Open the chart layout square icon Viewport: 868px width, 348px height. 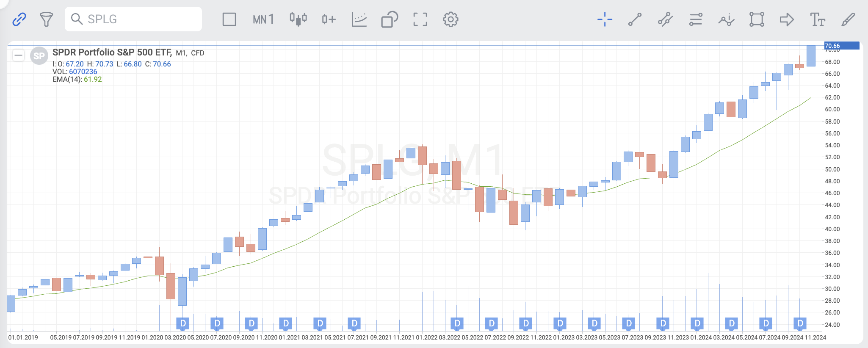coord(229,19)
